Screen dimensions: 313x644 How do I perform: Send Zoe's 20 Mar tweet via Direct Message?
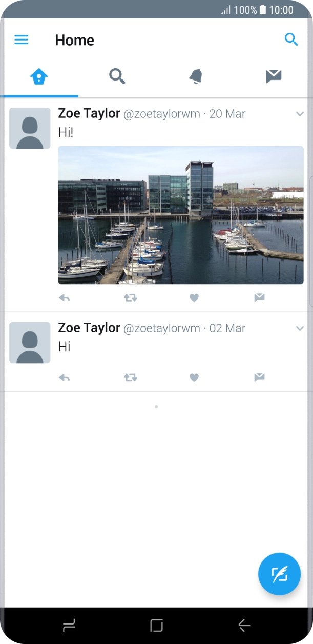[259, 297]
